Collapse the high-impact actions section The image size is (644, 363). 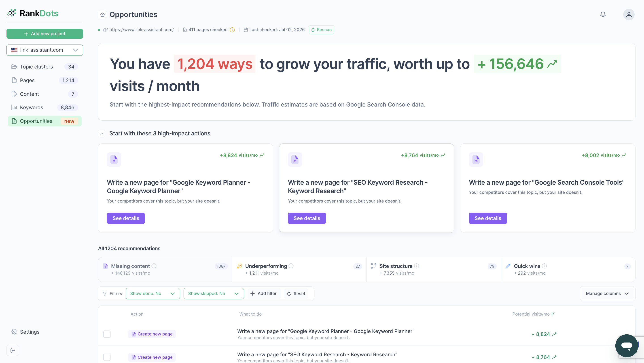point(102,134)
